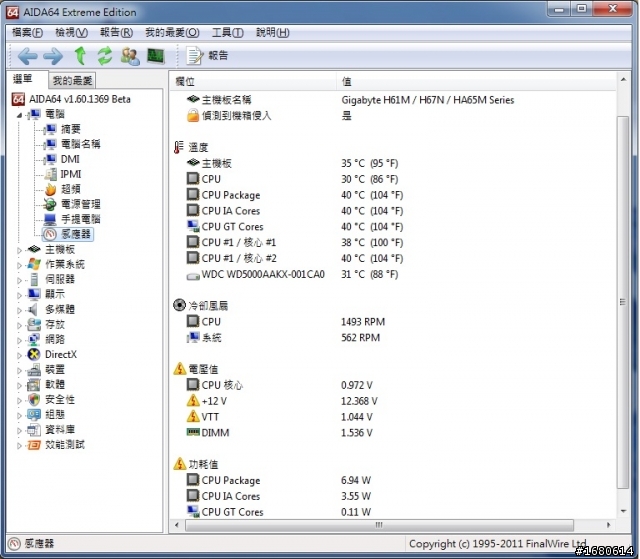640x559 pixels.
Task: Click the 值 column header
Action: 476,82
